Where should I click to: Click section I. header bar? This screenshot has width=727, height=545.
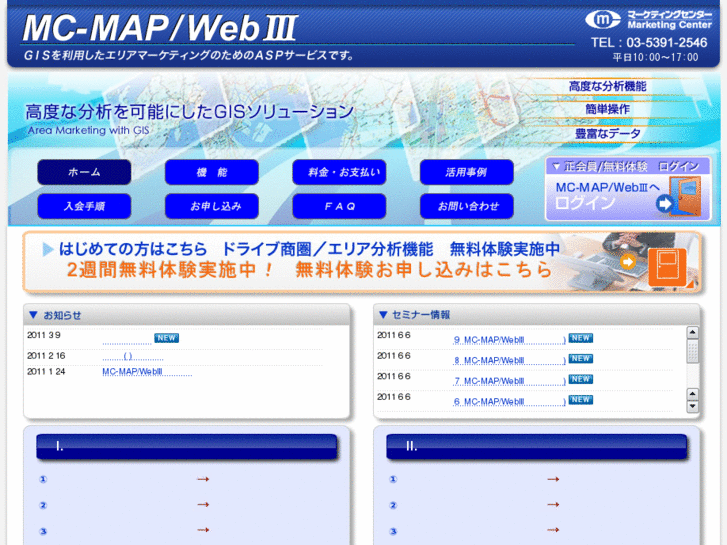187,447
